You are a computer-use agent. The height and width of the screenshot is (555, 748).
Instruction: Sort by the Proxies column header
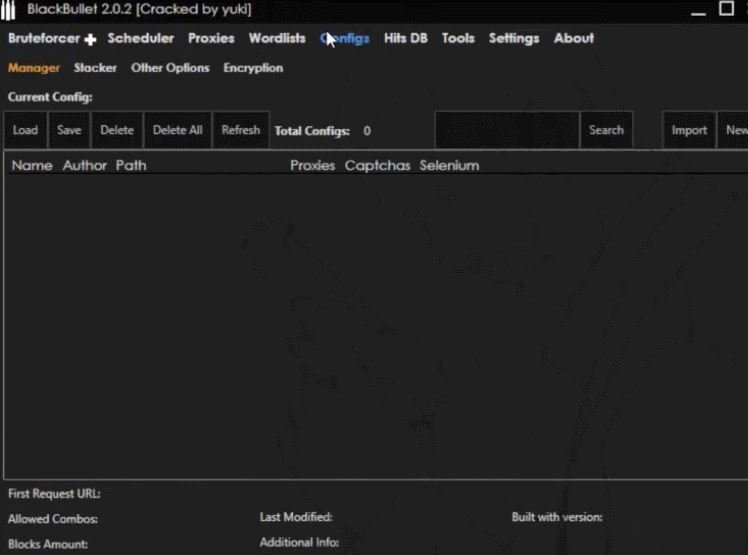click(312, 166)
